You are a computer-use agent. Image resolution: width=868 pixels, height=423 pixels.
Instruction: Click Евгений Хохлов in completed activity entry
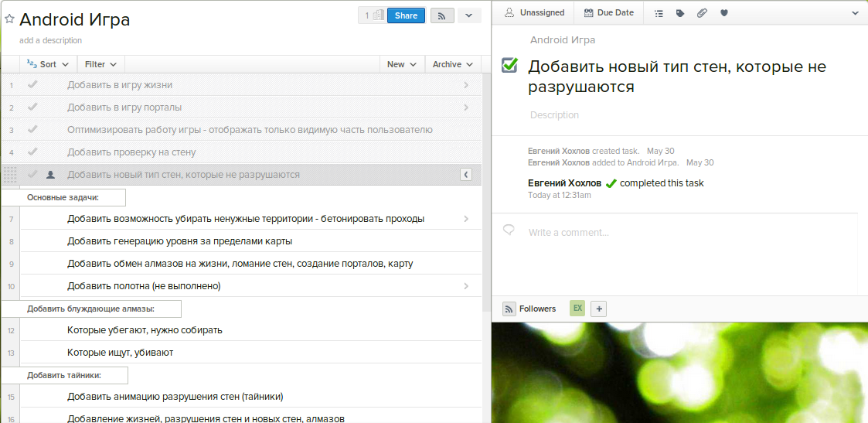point(564,183)
